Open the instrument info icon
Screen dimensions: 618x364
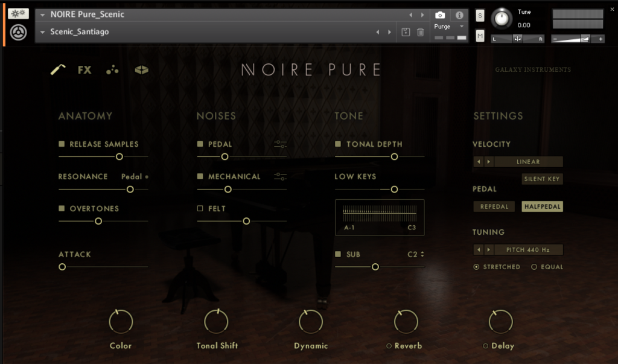459,14
